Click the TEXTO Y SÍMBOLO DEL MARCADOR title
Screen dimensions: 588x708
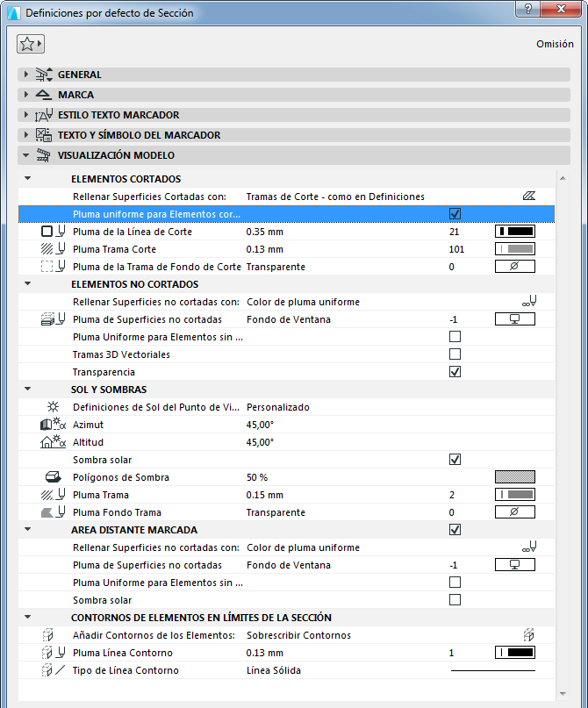139,135
